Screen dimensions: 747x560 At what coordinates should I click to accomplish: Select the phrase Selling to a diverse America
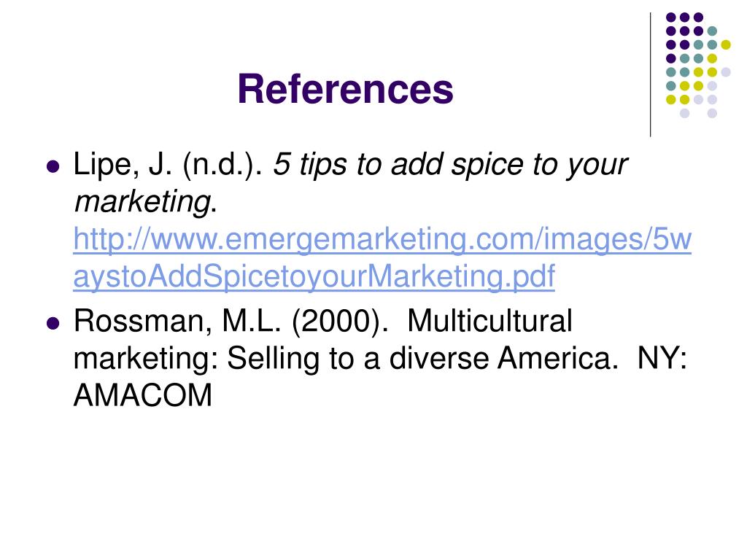(x=422, y=359)
